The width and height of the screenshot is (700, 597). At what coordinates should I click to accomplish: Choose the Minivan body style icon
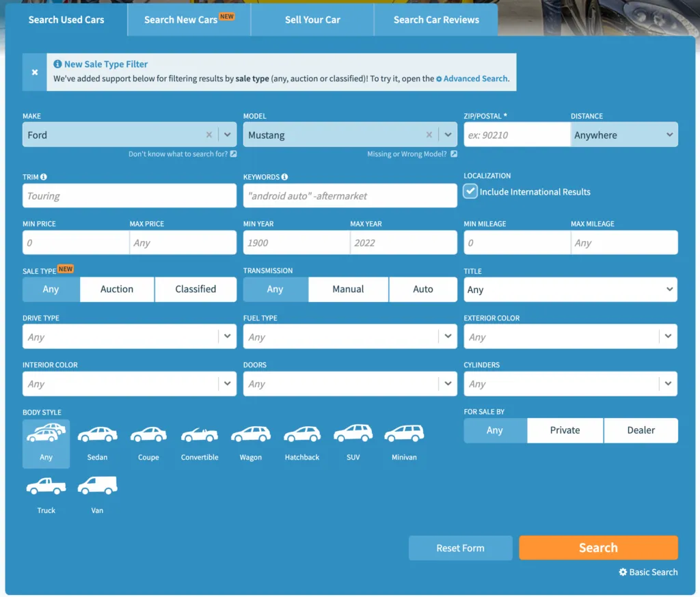[404, 442]
